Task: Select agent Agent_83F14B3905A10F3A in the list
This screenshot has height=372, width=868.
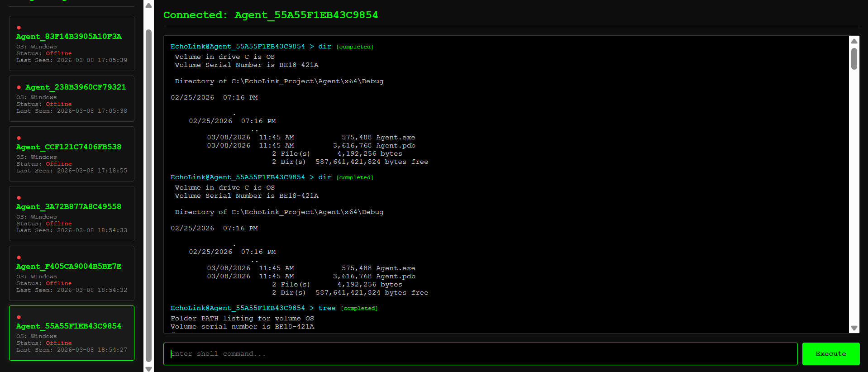Action: [69, 37]
